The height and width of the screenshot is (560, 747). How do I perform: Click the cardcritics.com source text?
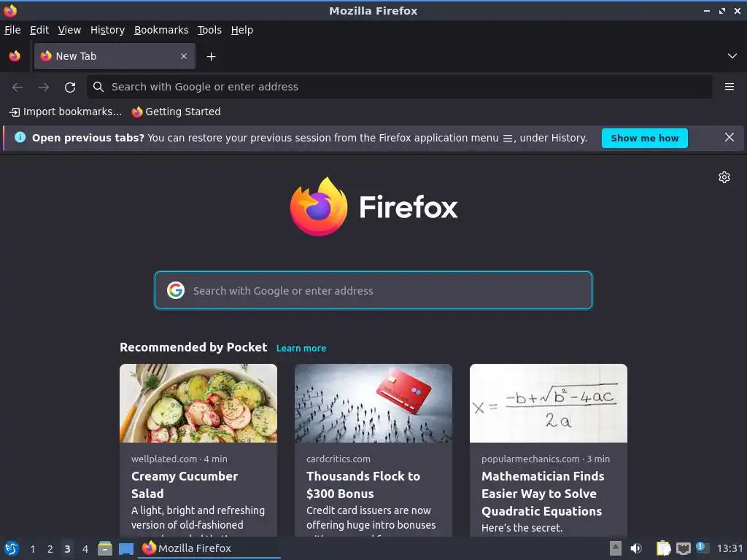(x=338, y=459)
